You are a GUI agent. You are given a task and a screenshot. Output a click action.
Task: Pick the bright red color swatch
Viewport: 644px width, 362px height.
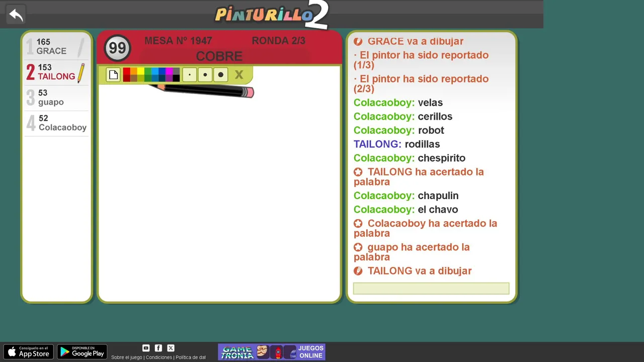(127, 71)
